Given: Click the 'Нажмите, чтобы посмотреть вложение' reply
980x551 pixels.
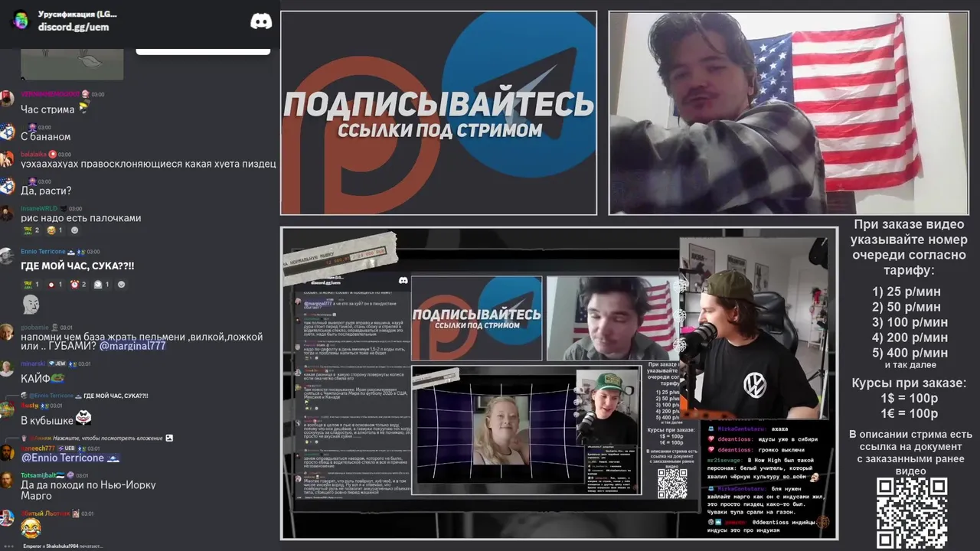Looking at the screenshot, I should pyautogui.click(x=107, y=438).
